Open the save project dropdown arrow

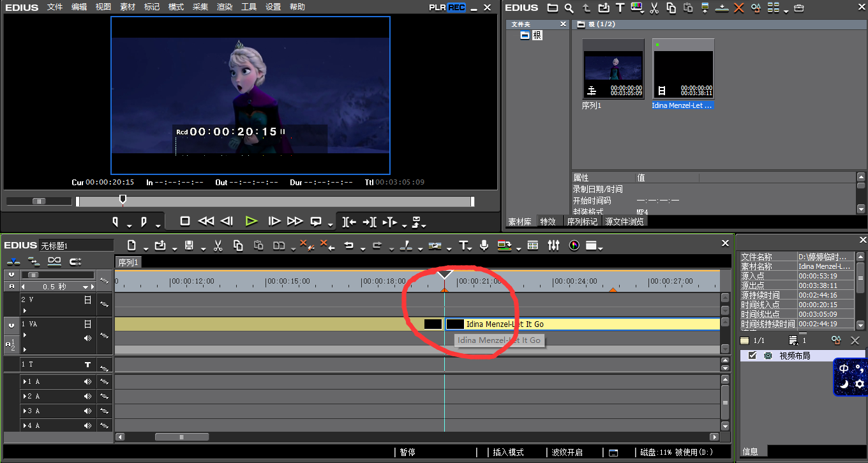203,248
